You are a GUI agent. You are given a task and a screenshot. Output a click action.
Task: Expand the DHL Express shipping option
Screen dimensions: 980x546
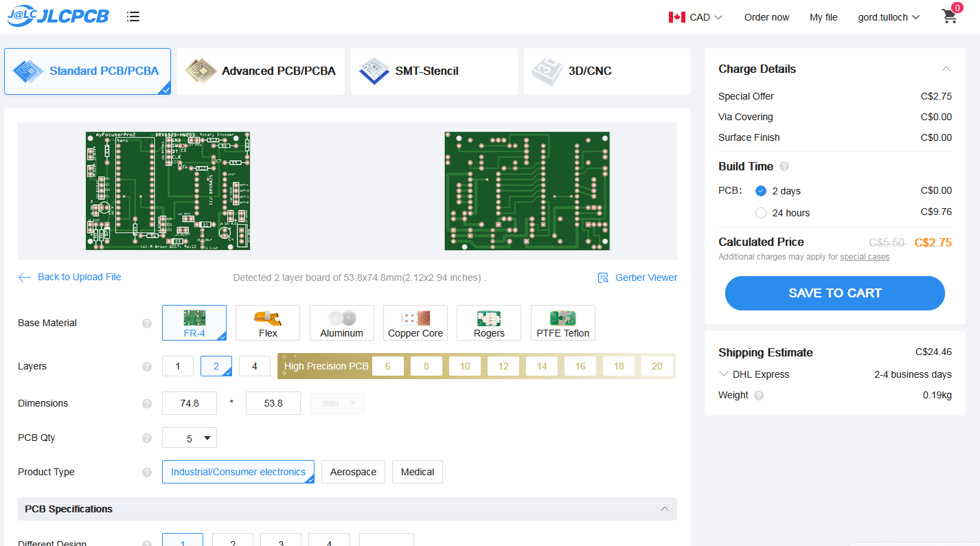pyautogui.click(x=724, y=374)
